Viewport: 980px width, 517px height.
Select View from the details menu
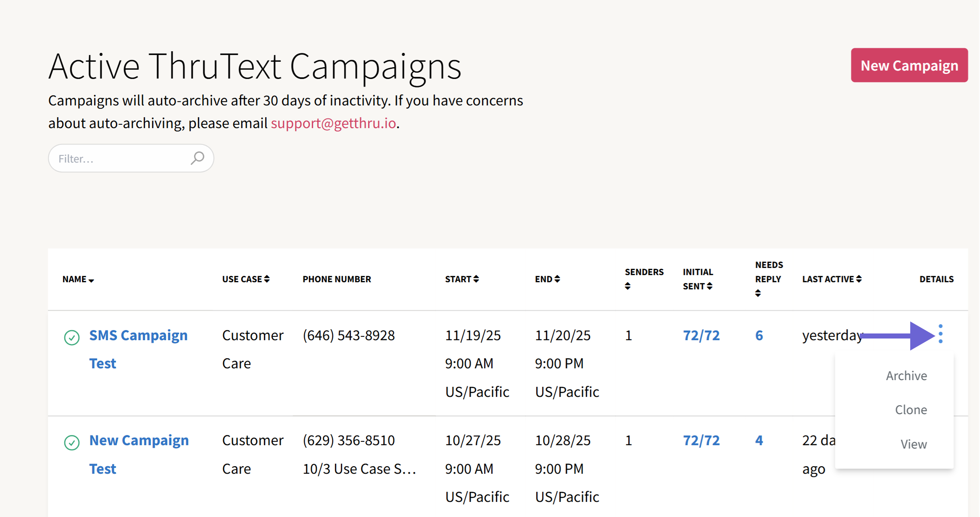pos(913,444)
